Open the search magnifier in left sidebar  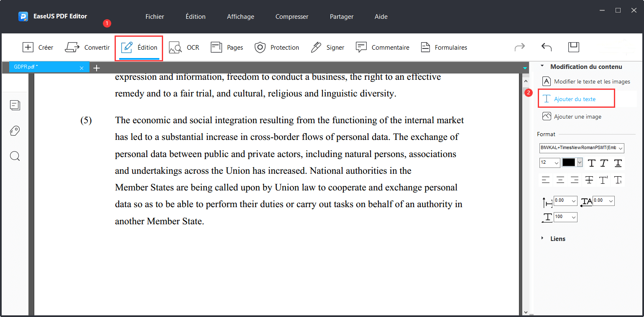coord(15,156)
